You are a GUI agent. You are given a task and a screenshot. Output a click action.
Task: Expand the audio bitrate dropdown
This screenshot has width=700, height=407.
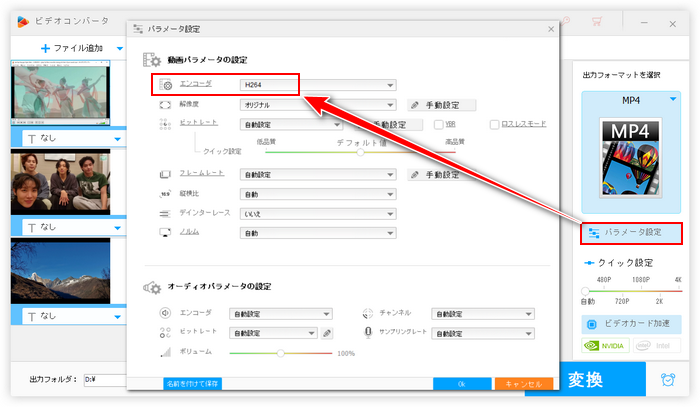pyautogui.click(x=273, y=333)
